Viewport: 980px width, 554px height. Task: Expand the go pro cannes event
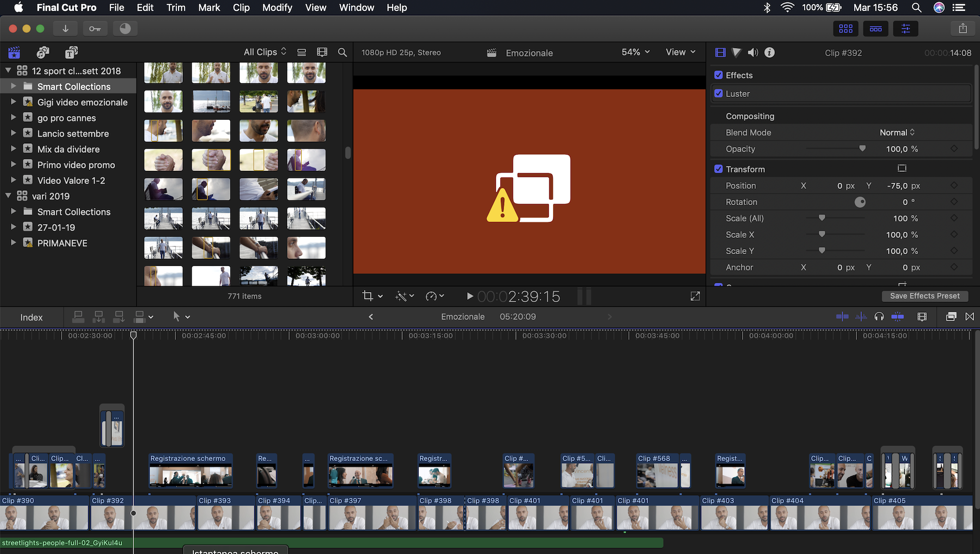pos(14,118)
